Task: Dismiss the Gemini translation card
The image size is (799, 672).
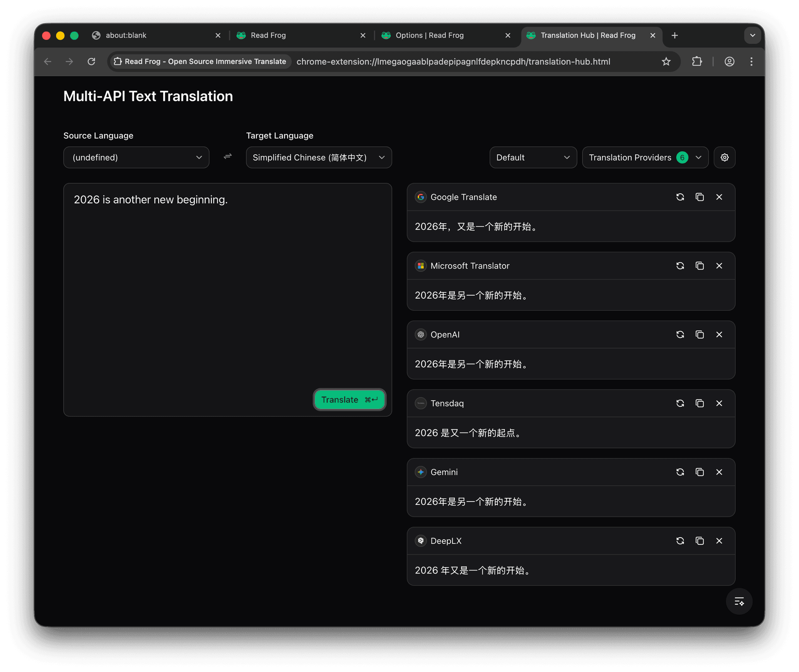Action: pos(719,472)
